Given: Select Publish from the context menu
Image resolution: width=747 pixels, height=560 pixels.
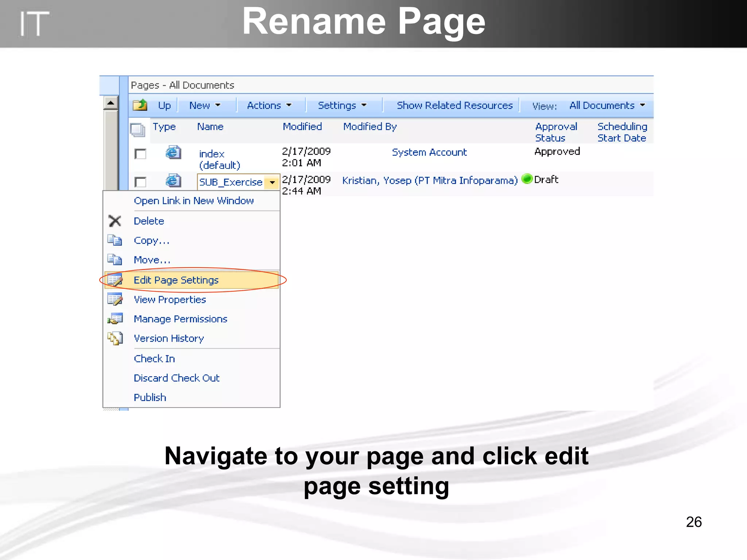Looking at the screenshot, I should coord(150,397).
